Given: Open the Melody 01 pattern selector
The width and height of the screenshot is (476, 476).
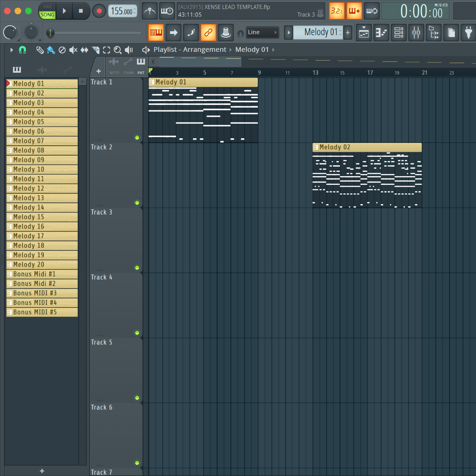Looking at the screenshot, I should coord(318,32).
